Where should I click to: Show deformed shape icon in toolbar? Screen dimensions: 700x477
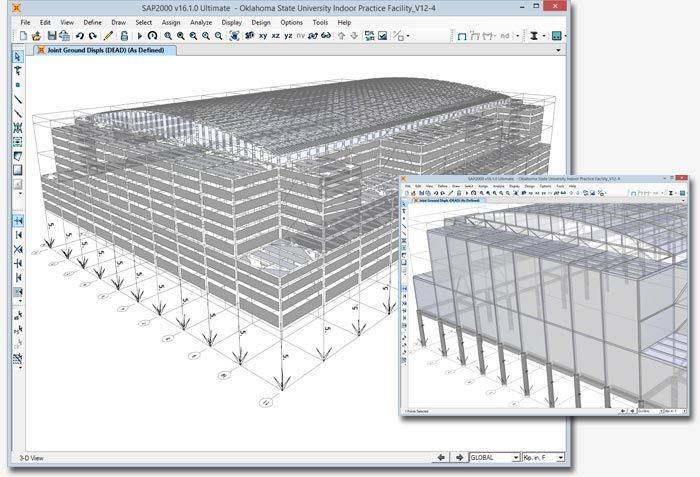(x=475, y=36)
